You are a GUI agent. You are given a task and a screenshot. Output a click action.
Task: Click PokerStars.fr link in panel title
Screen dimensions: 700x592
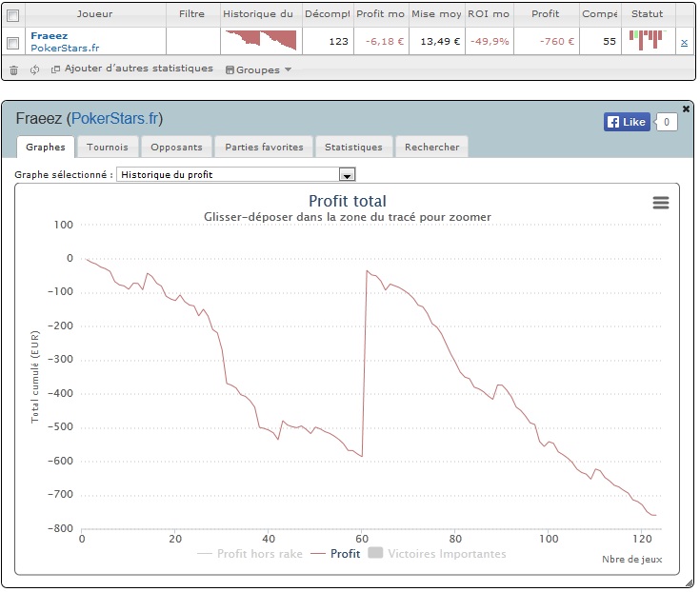[114, 118]
